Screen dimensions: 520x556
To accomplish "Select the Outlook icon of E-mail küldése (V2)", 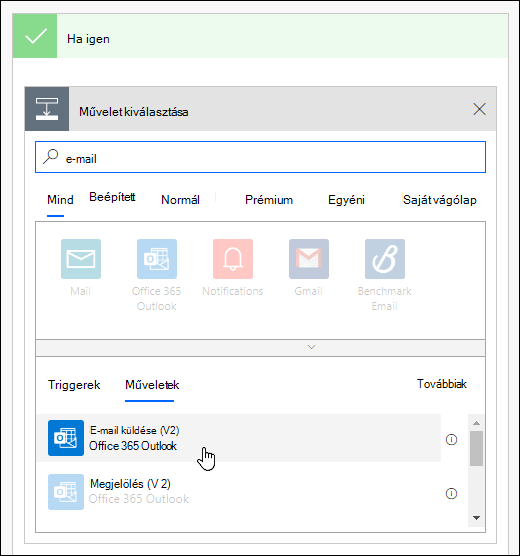I will tap(66, 438).
